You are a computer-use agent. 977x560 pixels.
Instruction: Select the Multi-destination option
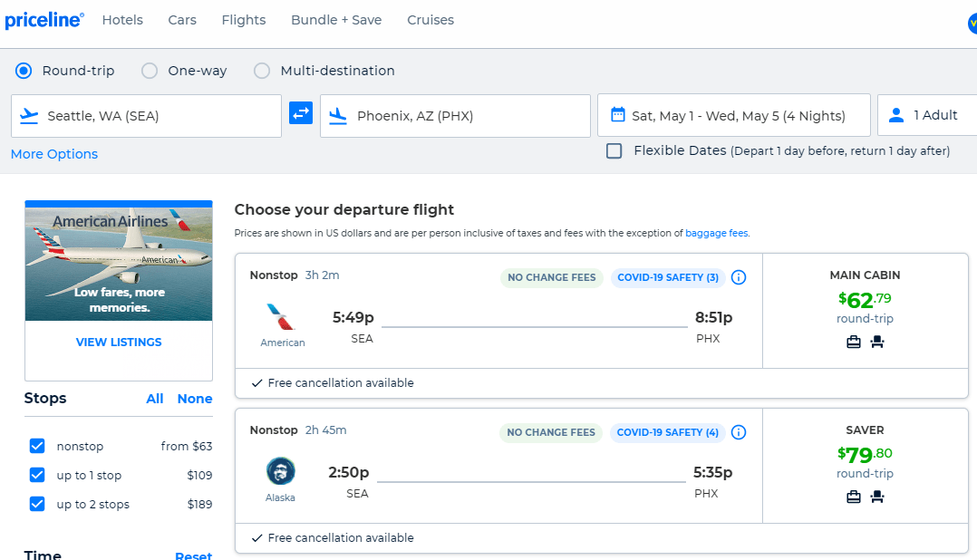pos(262,71)
